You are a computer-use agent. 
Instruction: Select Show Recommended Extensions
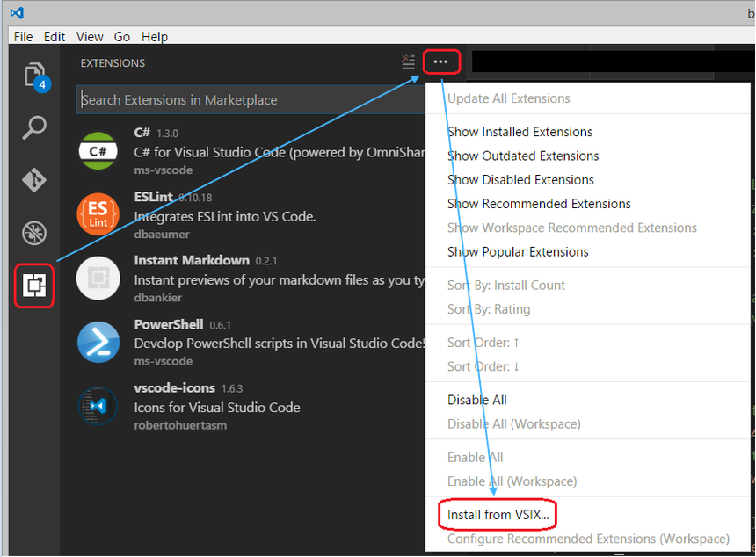(x=539, y=204)
